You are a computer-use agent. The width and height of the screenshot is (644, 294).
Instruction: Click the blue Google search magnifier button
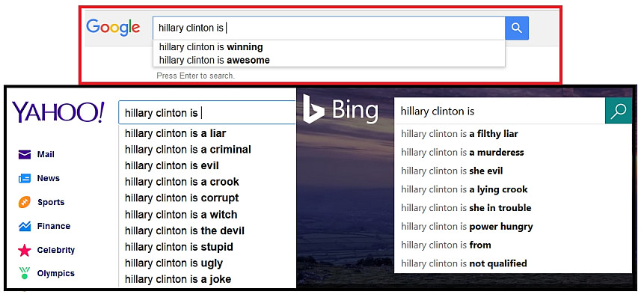(517, 28)
